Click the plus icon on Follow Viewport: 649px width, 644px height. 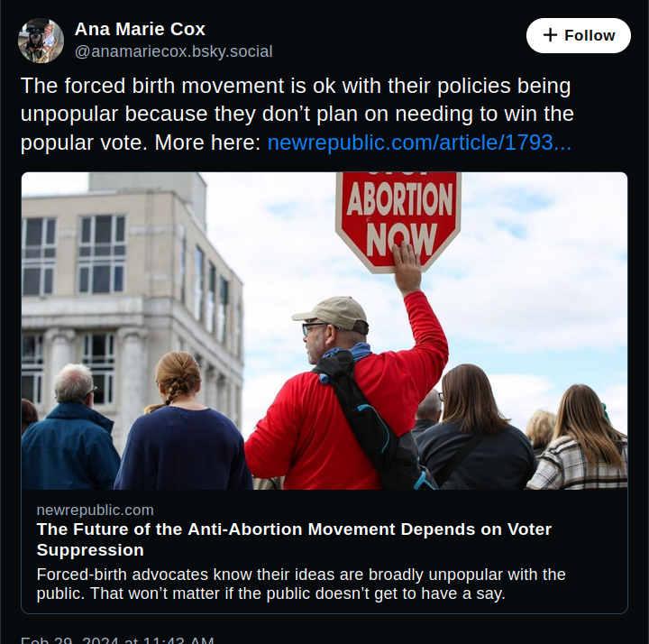click(x=550, y=36)
